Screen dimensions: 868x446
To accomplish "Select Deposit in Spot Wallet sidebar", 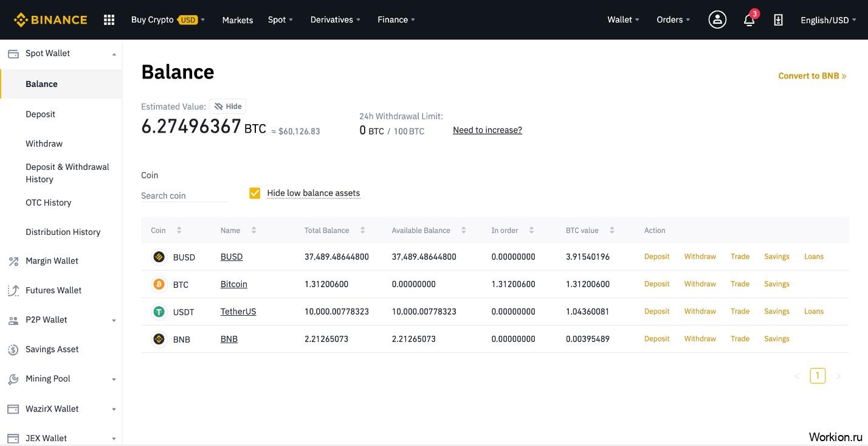I will [x=40, y=114].
